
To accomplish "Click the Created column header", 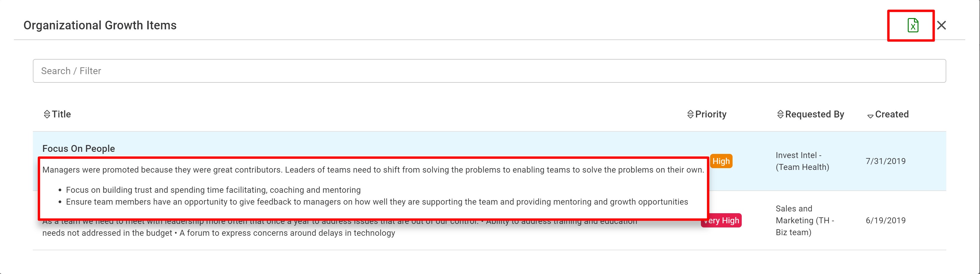I will pyautogui.click(x=892, y=114).
